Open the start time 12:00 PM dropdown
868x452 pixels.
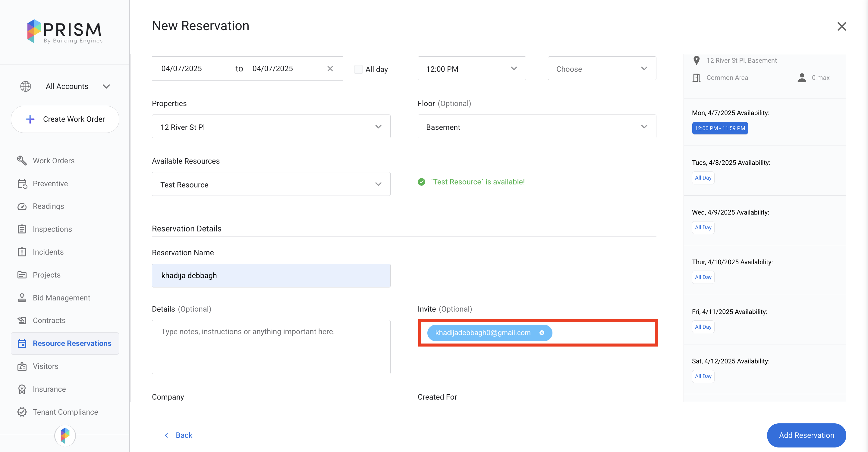pyautogui.click(x=471, y=69)
